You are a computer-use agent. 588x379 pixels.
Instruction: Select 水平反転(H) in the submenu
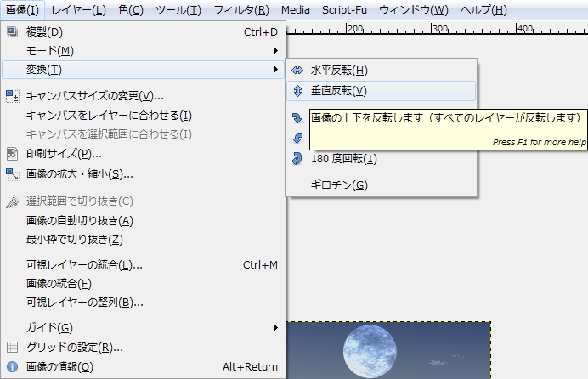tap(381, 70)
